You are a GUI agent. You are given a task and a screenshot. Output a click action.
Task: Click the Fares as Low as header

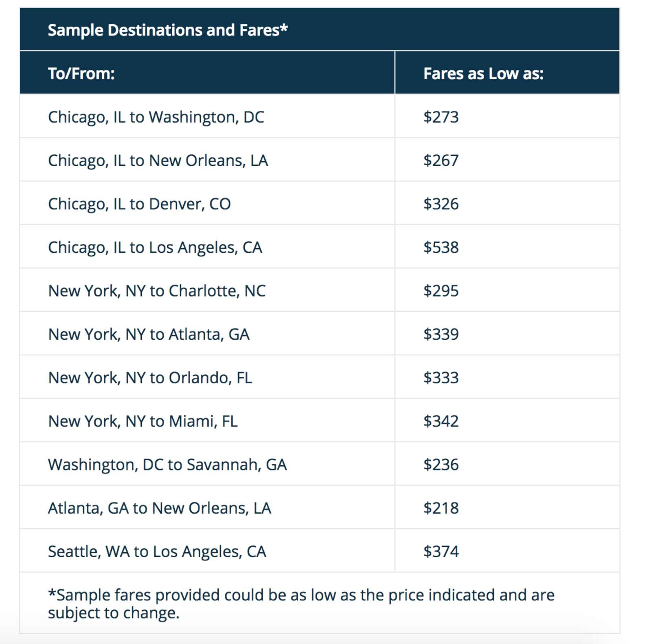click(x=483, y=74)
